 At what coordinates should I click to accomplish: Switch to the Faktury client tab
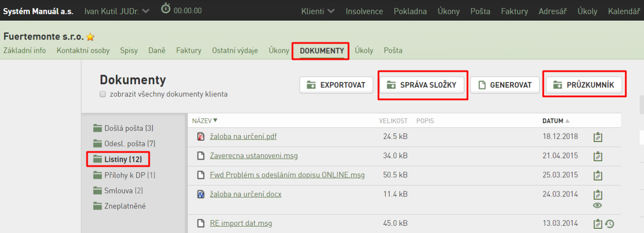pyautogui.click(x=188, y=51)
